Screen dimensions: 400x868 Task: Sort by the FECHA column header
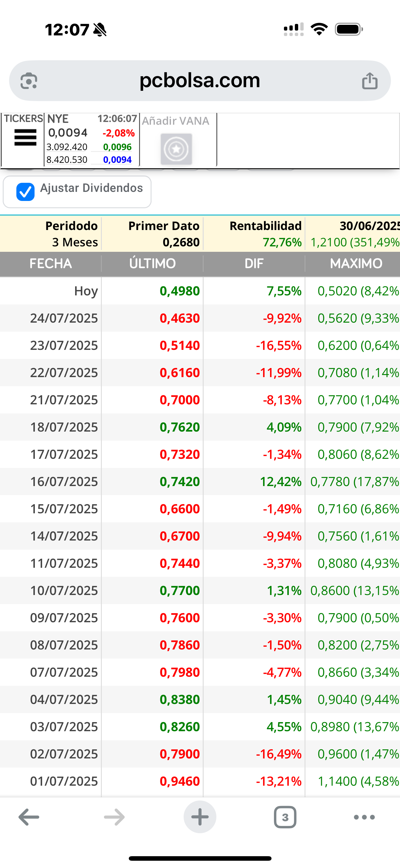coord(51,264)
